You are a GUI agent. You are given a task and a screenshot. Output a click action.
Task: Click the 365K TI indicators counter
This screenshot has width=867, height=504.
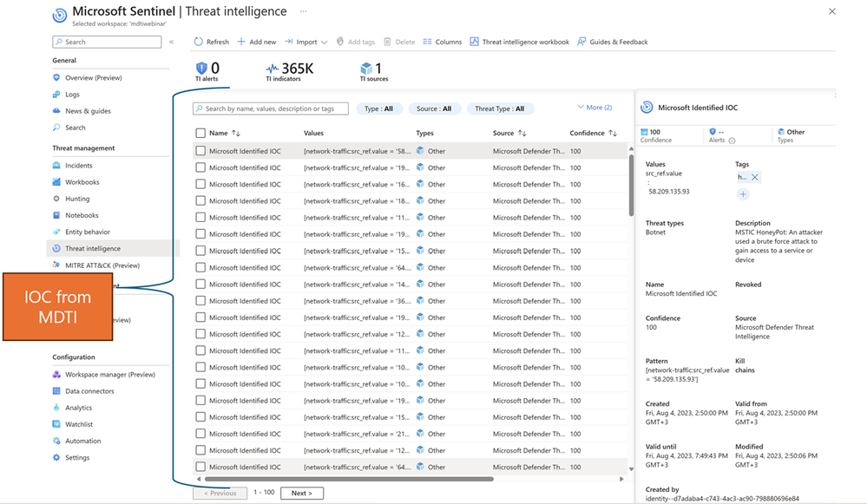click(289, 71)
